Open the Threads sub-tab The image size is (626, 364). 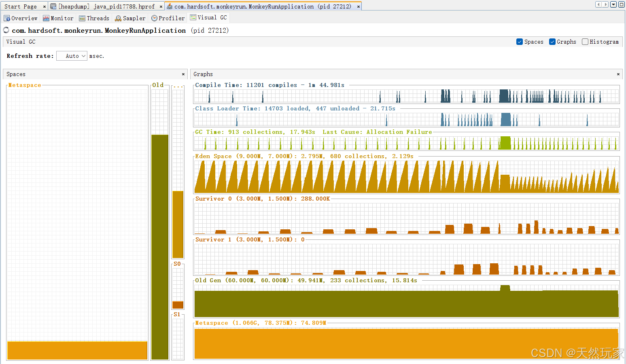click(x=94, y=18)
